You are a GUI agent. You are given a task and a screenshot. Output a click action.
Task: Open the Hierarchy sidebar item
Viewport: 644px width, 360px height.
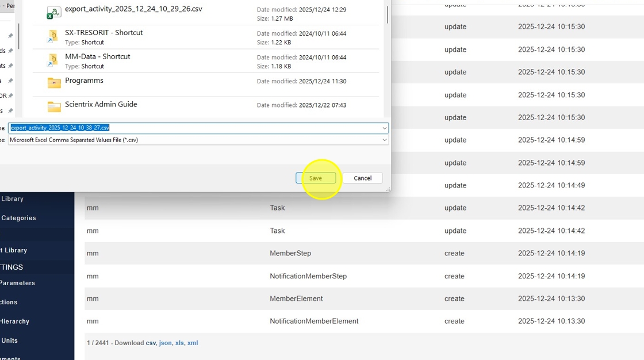coord(14,321)
